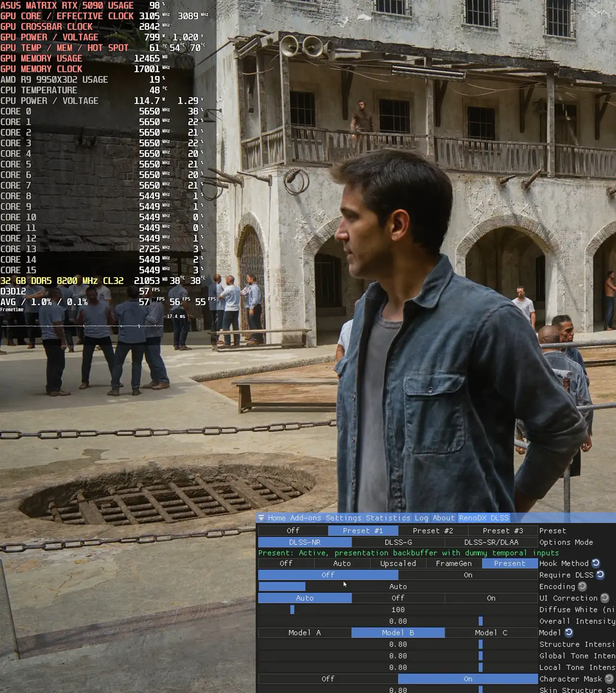
Task: Select the RenoDX DLSS tab
Action: point(484,518)
